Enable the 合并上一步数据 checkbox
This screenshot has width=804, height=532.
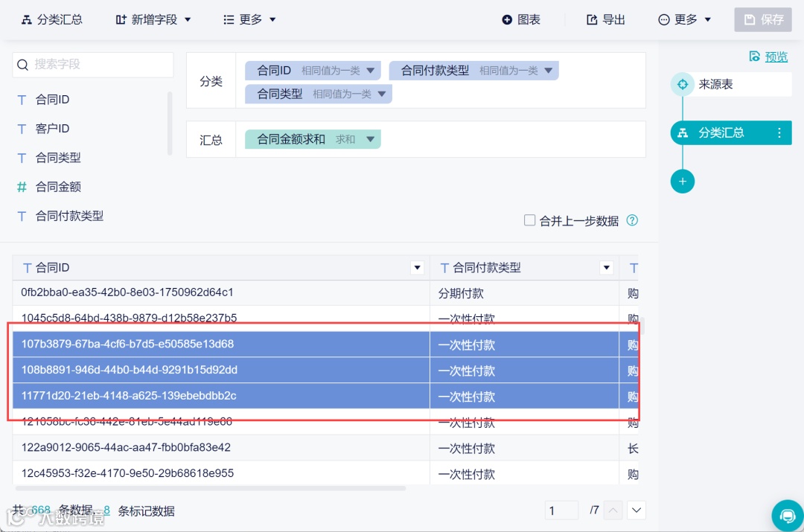[529, 220]
